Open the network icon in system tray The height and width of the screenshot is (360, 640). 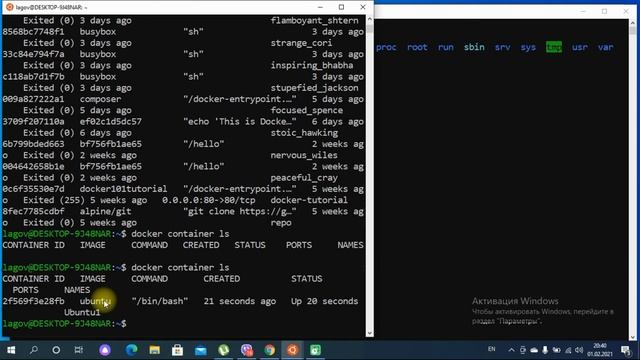(568, 350)
